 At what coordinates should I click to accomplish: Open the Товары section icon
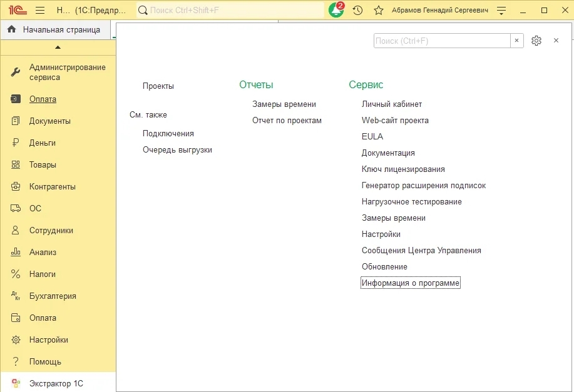16,165
